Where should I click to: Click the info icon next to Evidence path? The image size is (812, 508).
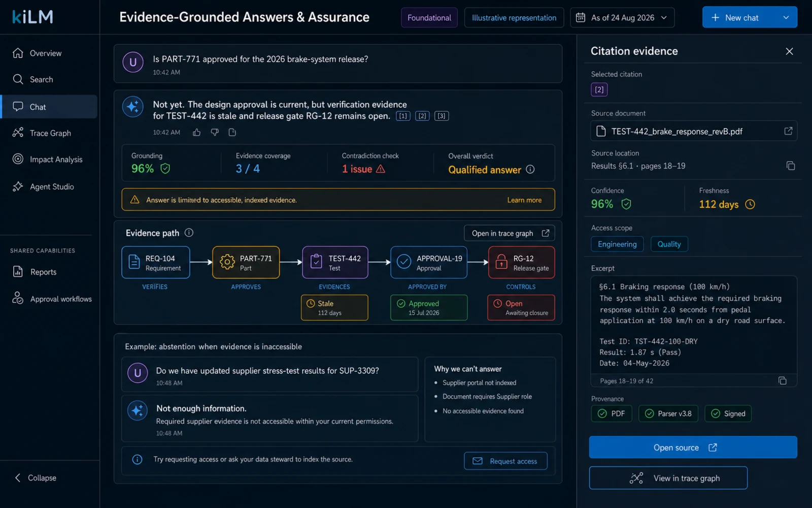[x=189, y=233]
